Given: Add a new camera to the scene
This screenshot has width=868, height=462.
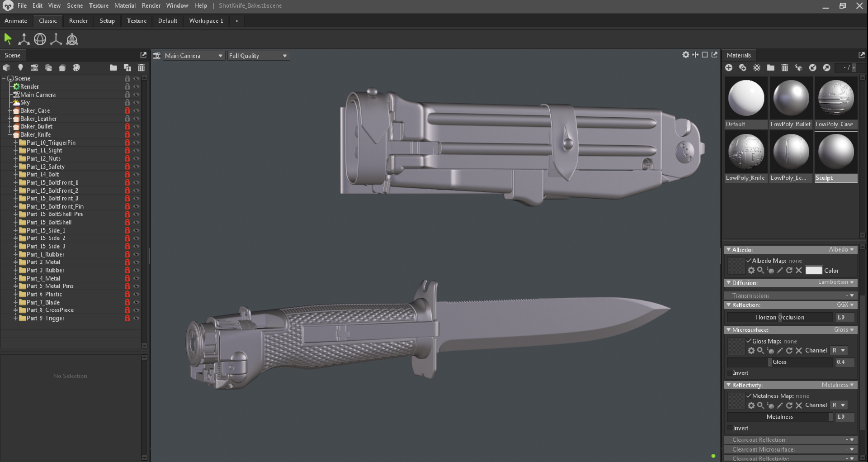Looking at the screenshot, I should (34, 67).
